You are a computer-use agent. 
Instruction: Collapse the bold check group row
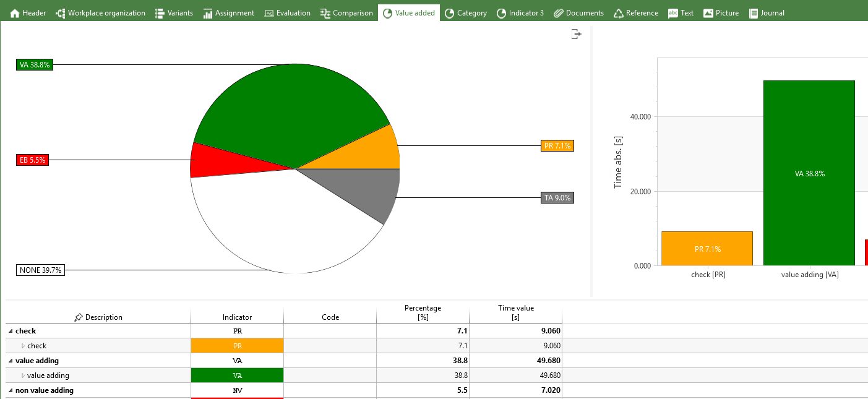click(x=10, y=331)
